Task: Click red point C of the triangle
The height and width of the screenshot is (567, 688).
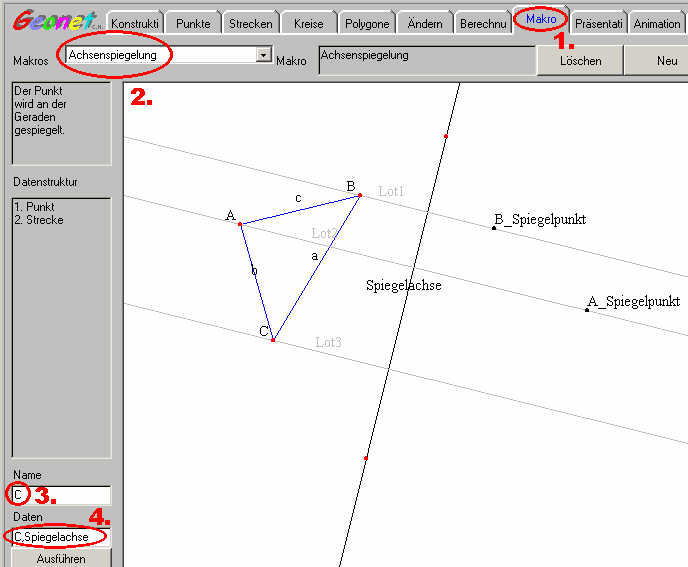Action: pyautogui.click(x=273, y=340)
